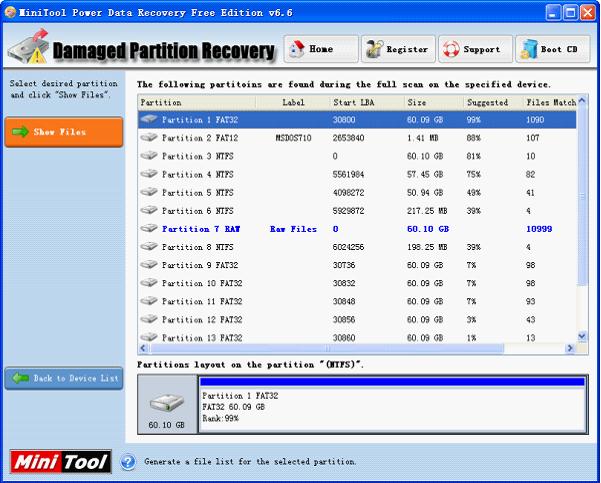Click the Rank:99% text in layout
The image size is (601, 483).
220,418
